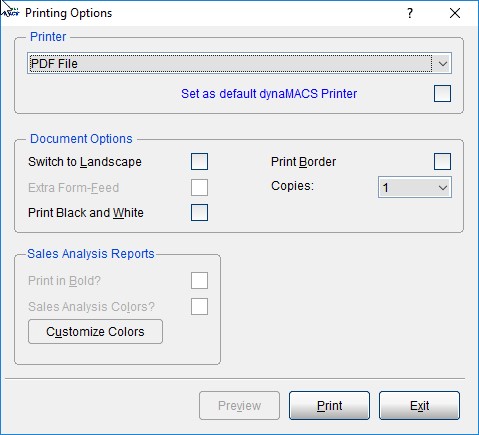Close the Printing Options dialog
Image resolution: width=479 pixels, height=435 pixels.
click(x=455, y=13)
